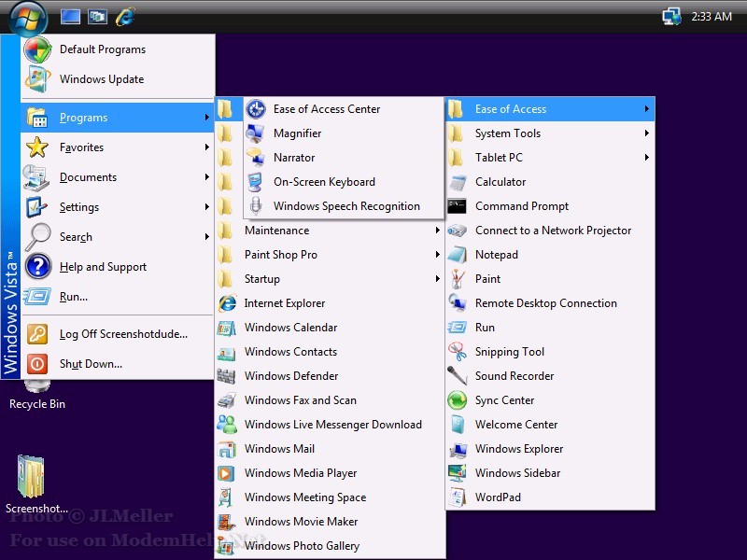Click the clock showing 2:33 AM
The height and width of the screenshot is (560, 747).
712,17
